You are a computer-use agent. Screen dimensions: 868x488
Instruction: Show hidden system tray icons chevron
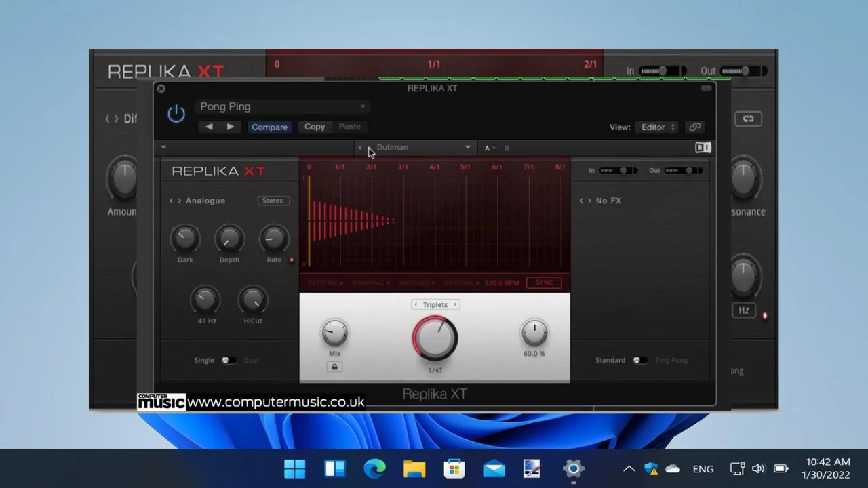pyautogui.click(x=629, y=468)
